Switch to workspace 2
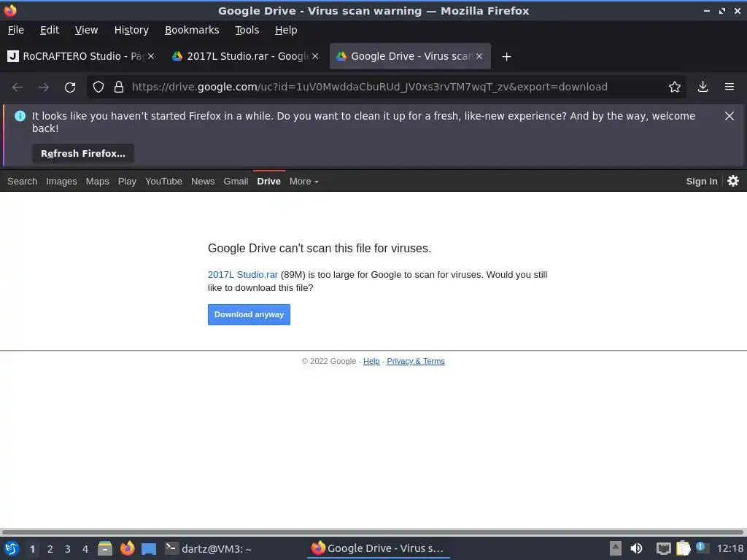Image resolution: width=747 pixels, height=560 pixels. point(50,549)
